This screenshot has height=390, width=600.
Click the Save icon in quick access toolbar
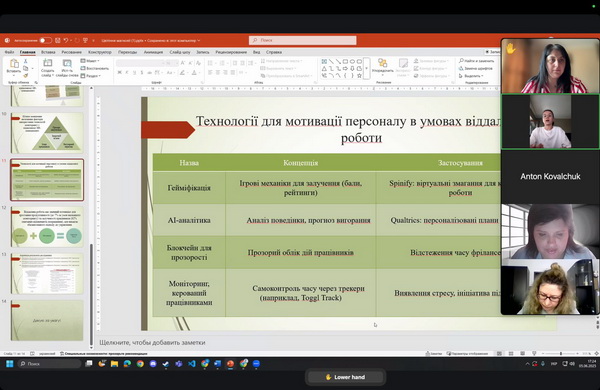pos(58,40)
